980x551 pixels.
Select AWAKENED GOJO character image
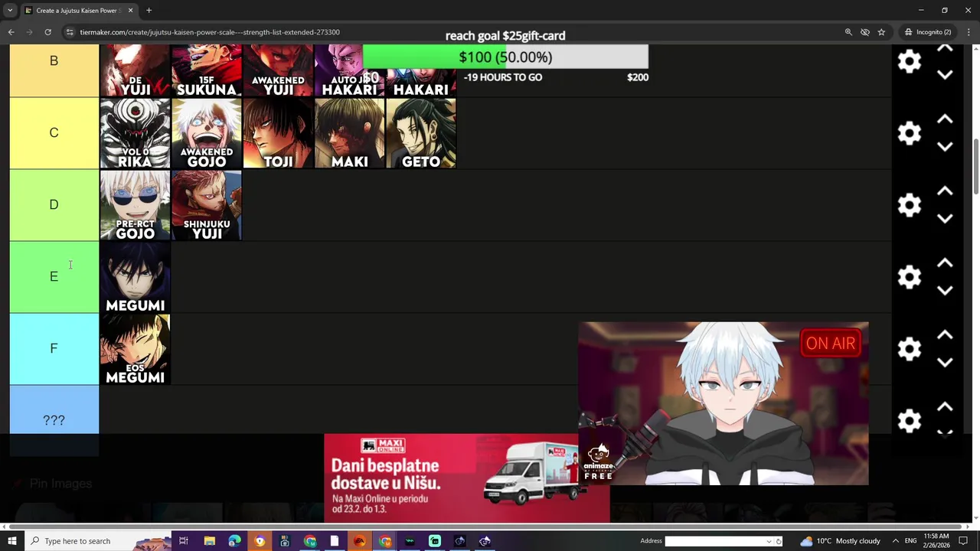(207, 133)
